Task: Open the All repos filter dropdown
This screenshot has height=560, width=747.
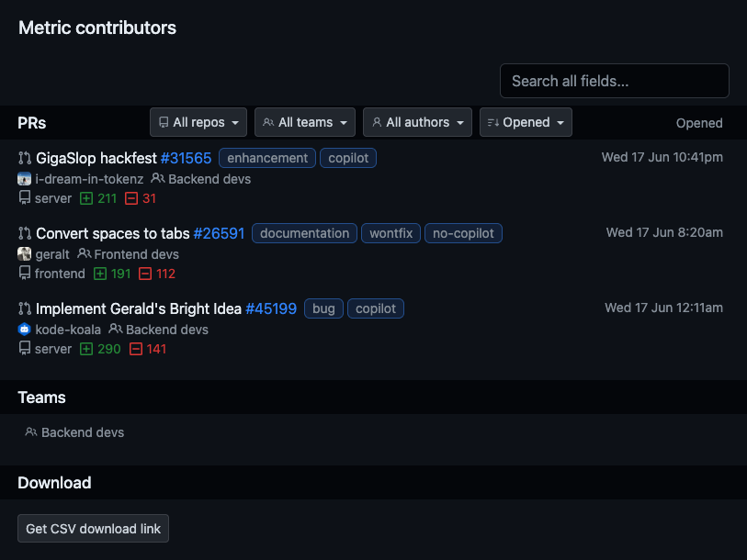Action: click(198, 122)
